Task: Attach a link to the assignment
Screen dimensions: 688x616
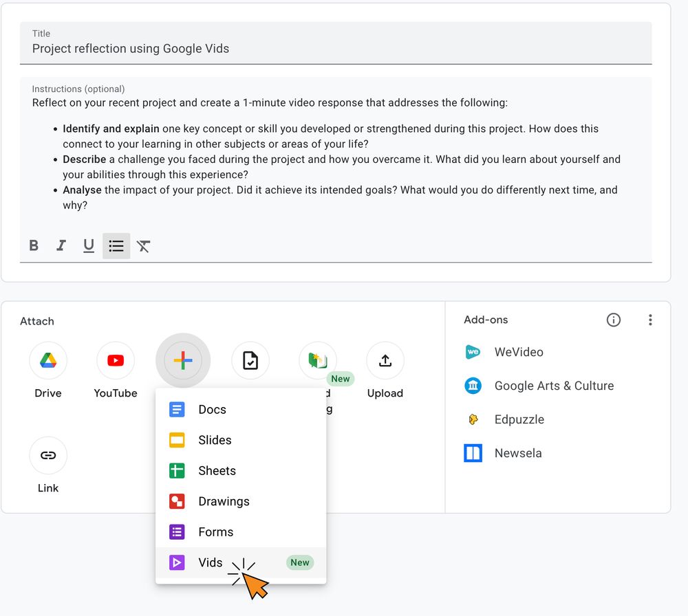Action: point(48,455)
